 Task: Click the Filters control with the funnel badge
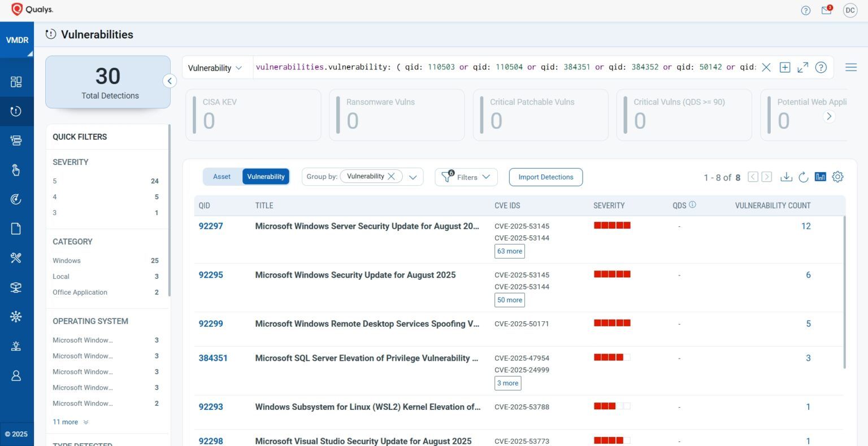466,177
